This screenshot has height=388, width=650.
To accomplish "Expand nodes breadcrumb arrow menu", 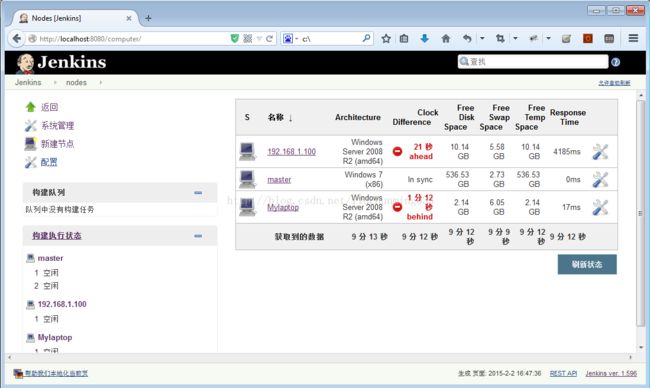I will (100, 82).
